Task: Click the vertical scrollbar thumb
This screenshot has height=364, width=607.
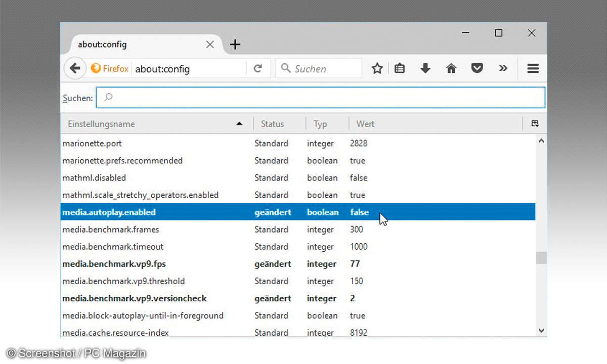Action: [541, 257]
